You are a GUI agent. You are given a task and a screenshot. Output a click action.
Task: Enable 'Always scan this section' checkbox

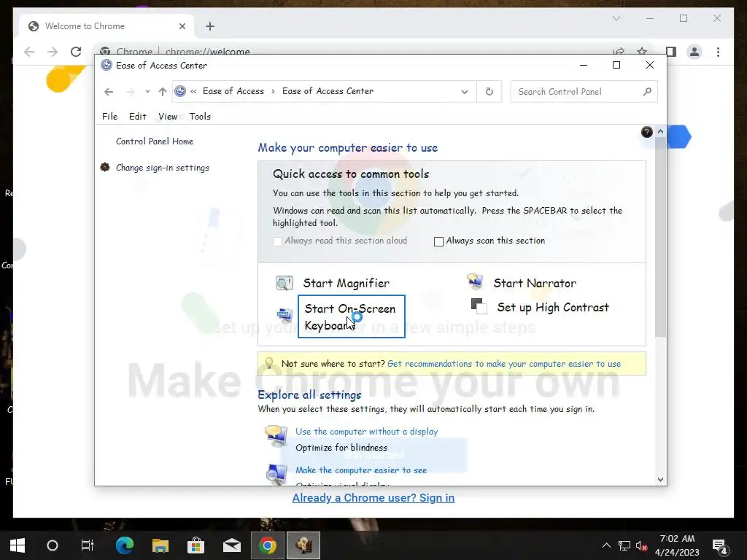[x=438, y=241]
